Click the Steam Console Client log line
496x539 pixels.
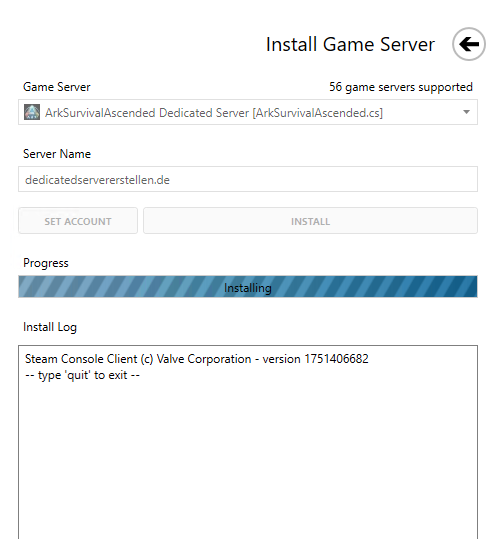[197, 359]
